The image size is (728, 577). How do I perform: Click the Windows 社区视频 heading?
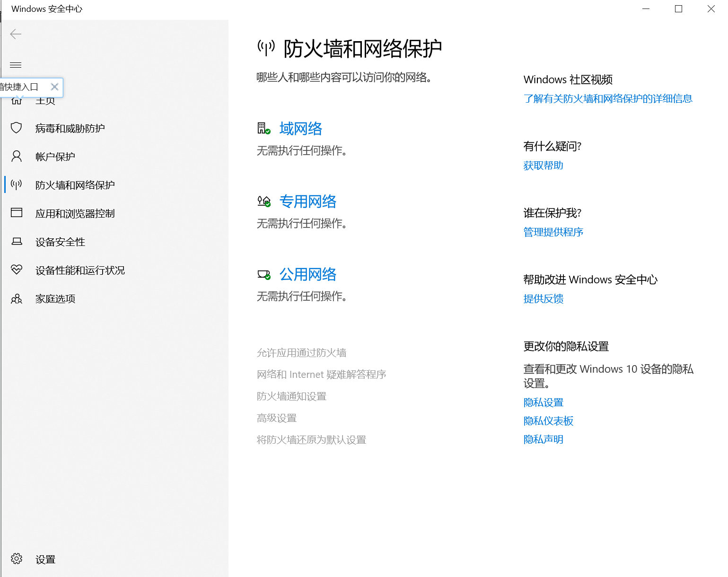tap(568, 79)
